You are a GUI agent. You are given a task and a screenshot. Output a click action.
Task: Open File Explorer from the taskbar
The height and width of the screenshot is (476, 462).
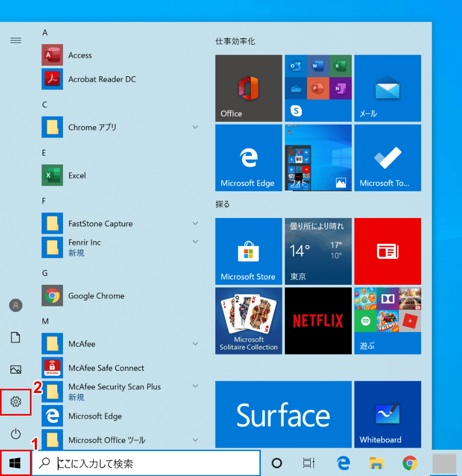(x=376, y=463)
